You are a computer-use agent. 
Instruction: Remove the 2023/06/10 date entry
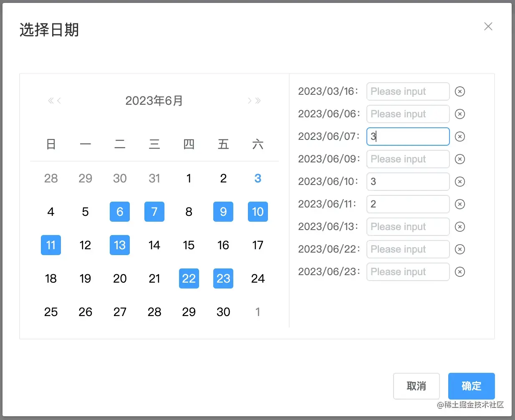pyautogui.click(x=459, y=182)
